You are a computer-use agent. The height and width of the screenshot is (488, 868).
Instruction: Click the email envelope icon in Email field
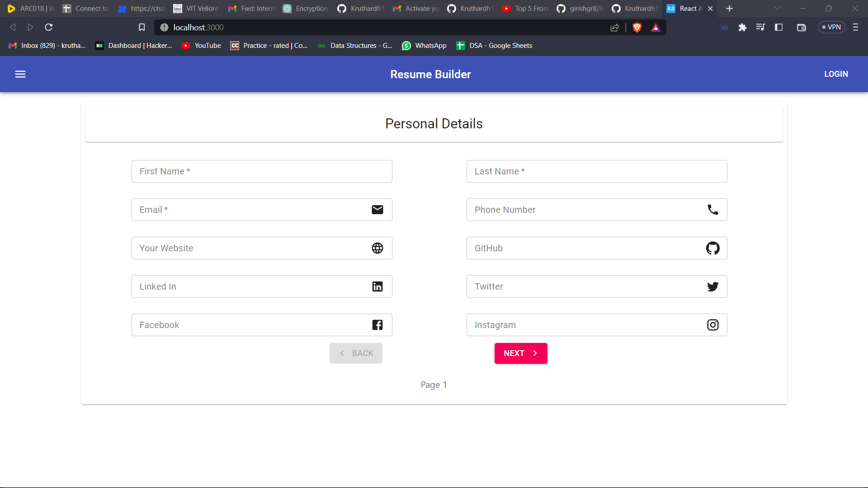pos(377,209)
